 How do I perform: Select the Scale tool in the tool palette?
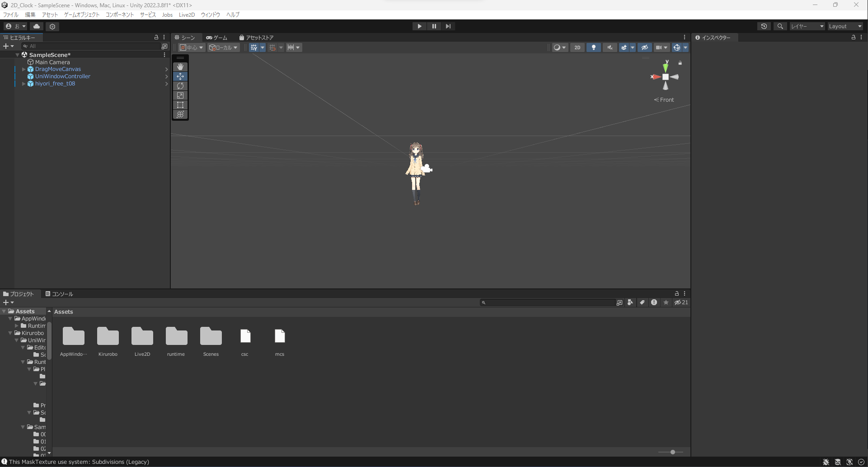pos(180,95)
